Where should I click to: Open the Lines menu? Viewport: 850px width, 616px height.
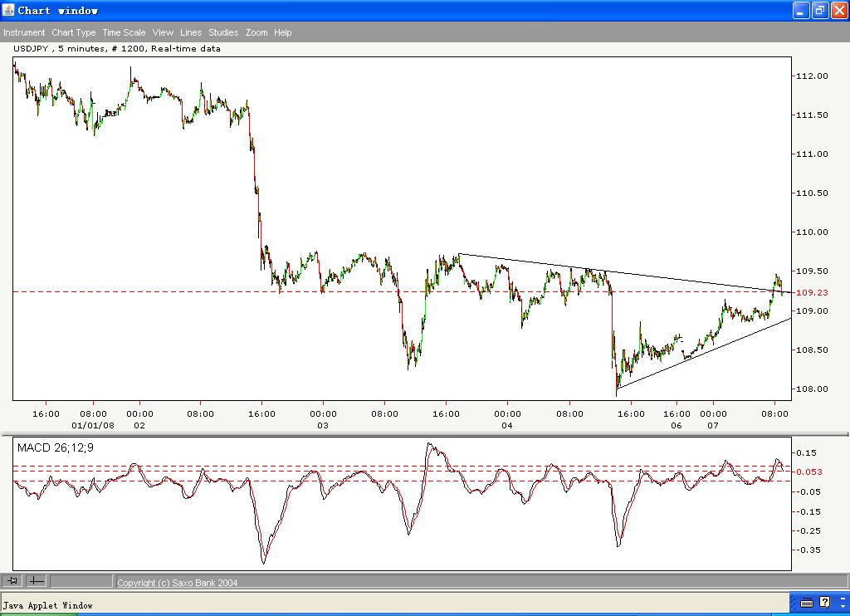coord(191,32)
